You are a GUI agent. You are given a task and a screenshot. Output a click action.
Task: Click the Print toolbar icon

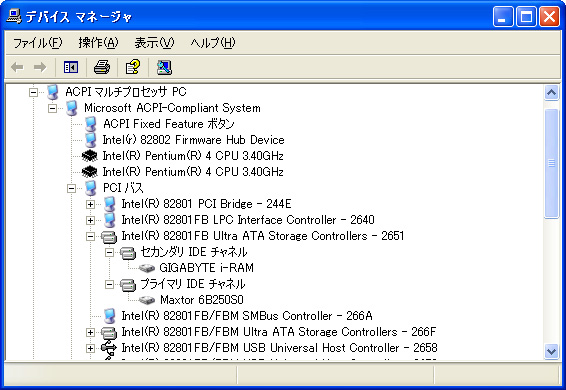tap(102, 67)
